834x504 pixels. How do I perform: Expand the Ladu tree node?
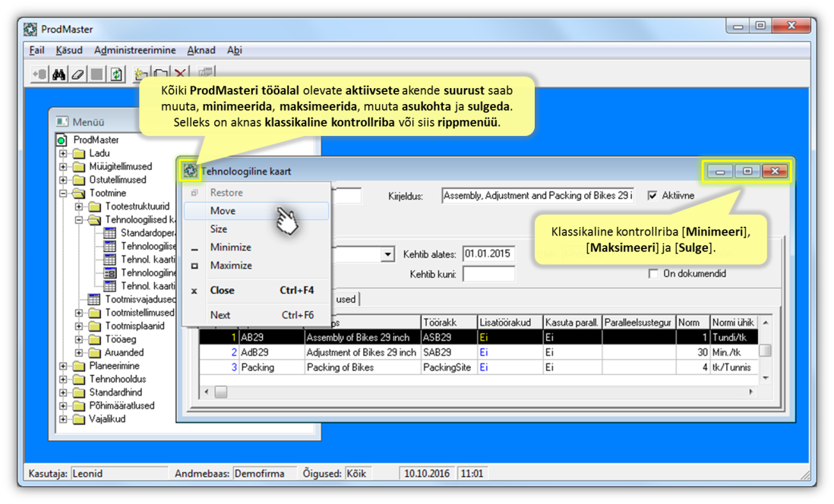coord(63,153)
